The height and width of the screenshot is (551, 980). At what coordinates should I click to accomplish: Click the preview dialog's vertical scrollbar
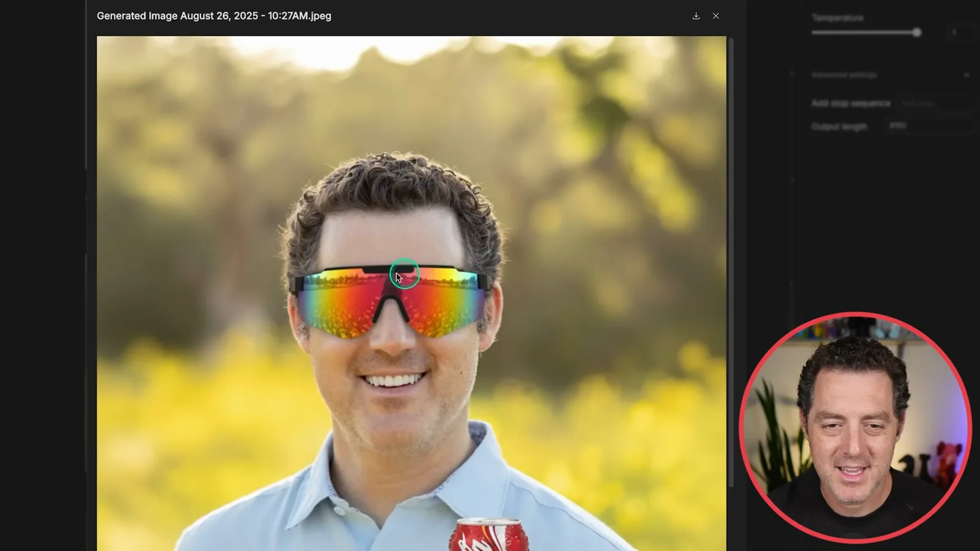tap(730, 262)
